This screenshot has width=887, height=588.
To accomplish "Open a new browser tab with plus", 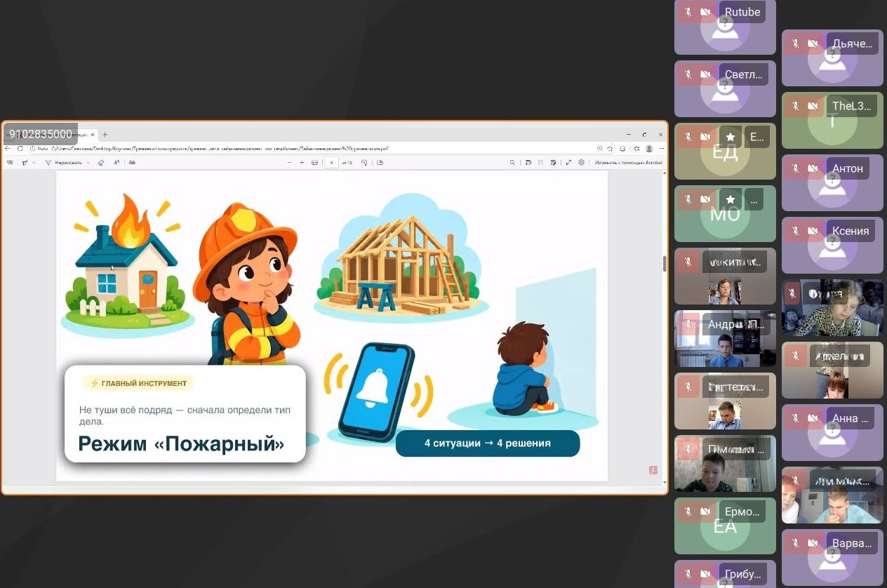I will [105, 134].
